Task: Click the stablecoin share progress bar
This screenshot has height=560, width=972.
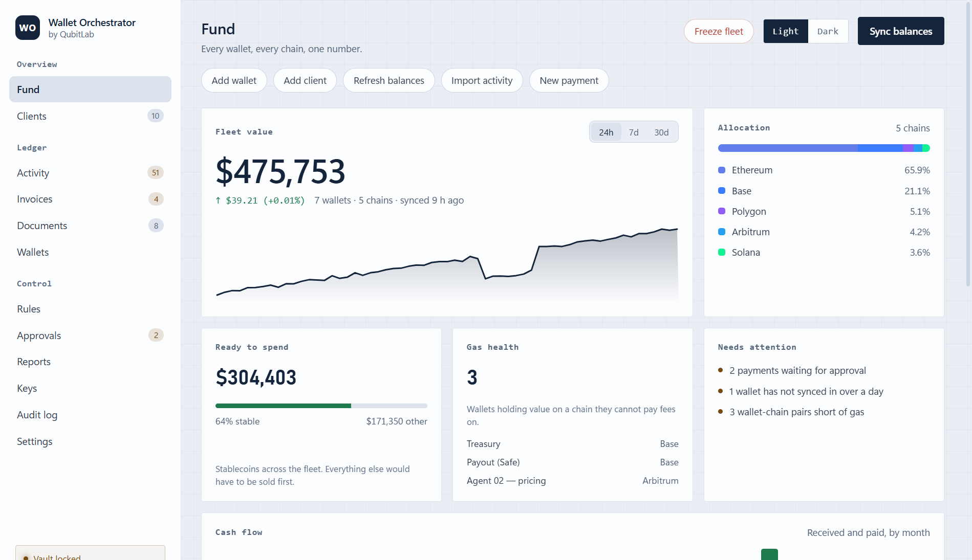Action: (321, 406)
